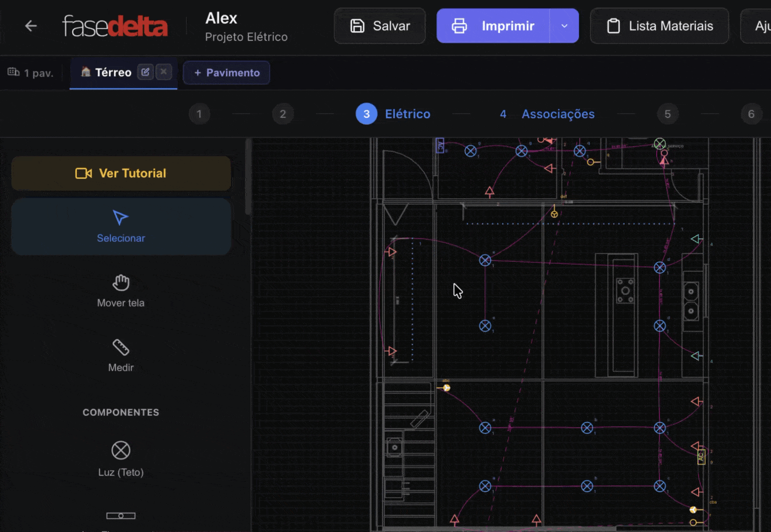Remove the Térreo floor with X
Image resolution: width=771 pixels, height=532 pixels.
(x=164, y=72)
